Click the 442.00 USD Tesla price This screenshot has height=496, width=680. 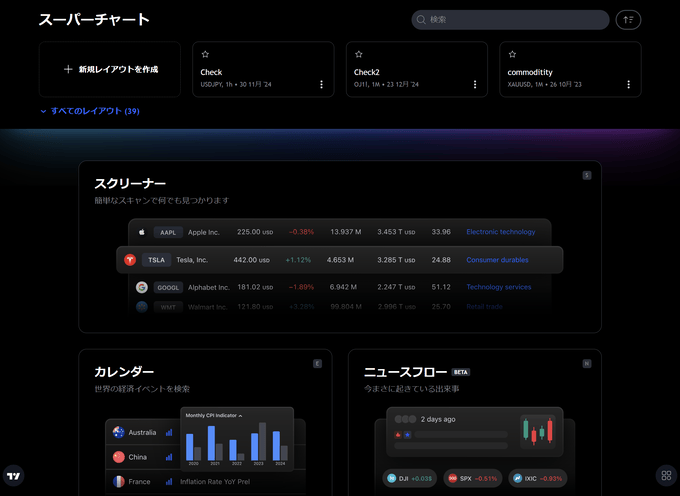point(252,260)
